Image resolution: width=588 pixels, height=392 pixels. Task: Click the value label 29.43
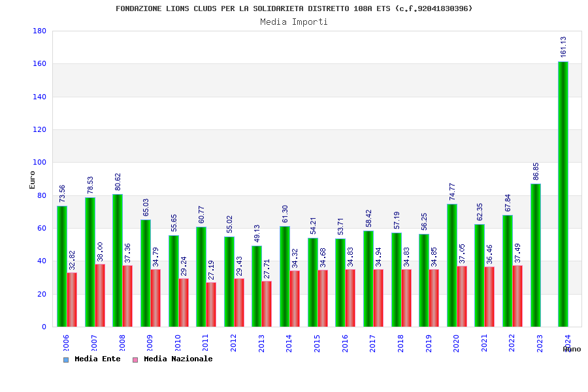coord(239,266)
